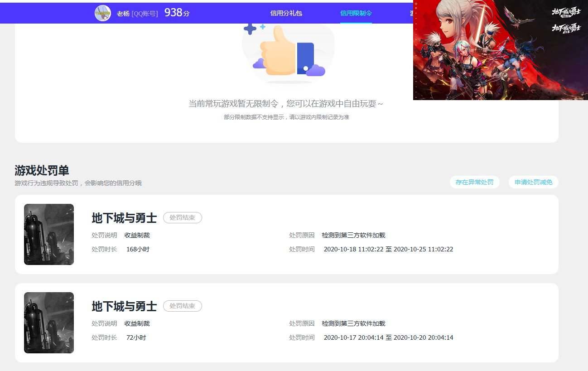Click 检测到第三方软件加载 in the 72小时 card
Image resolution: width=588 pixels, height=371 pixels.
tap(353, 323)
